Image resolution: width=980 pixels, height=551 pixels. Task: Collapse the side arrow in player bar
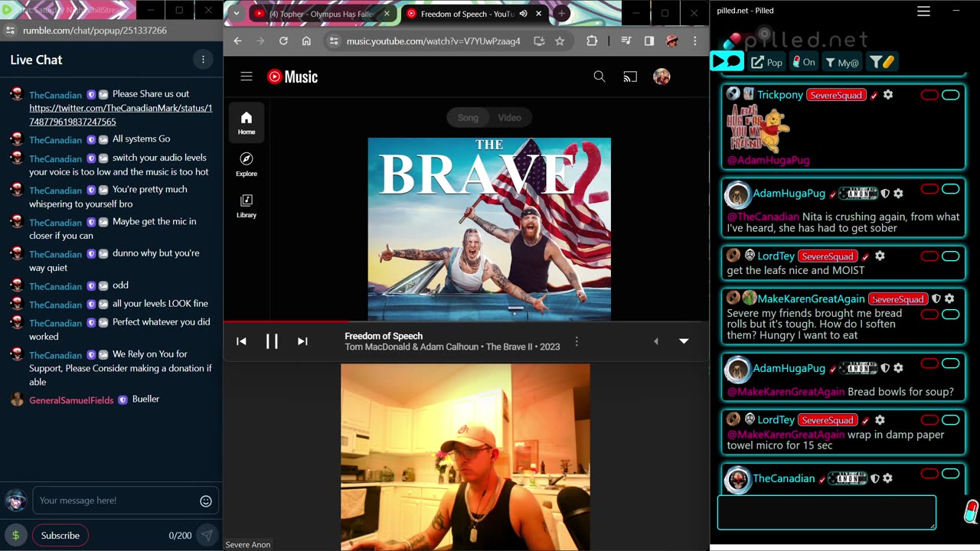point(655,341)
